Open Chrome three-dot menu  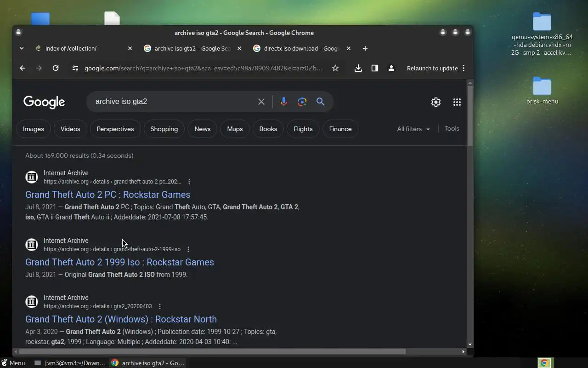point(464,68)
